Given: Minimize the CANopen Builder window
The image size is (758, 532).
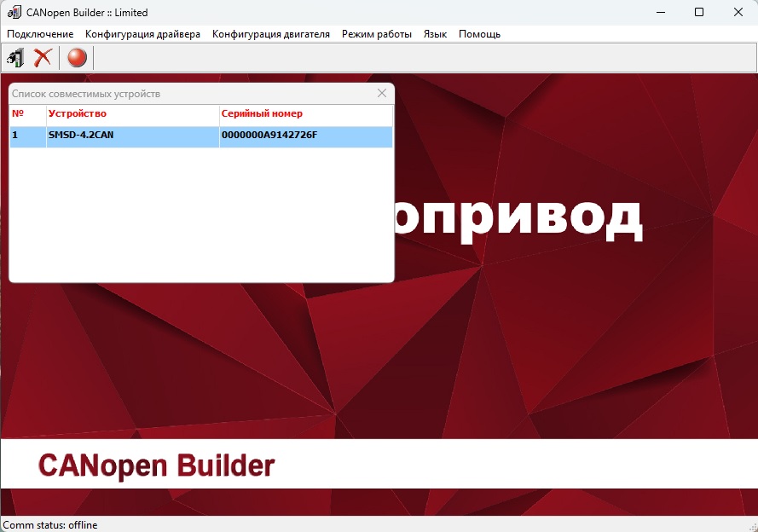Looking at the screenshot, I should [661, 12].
